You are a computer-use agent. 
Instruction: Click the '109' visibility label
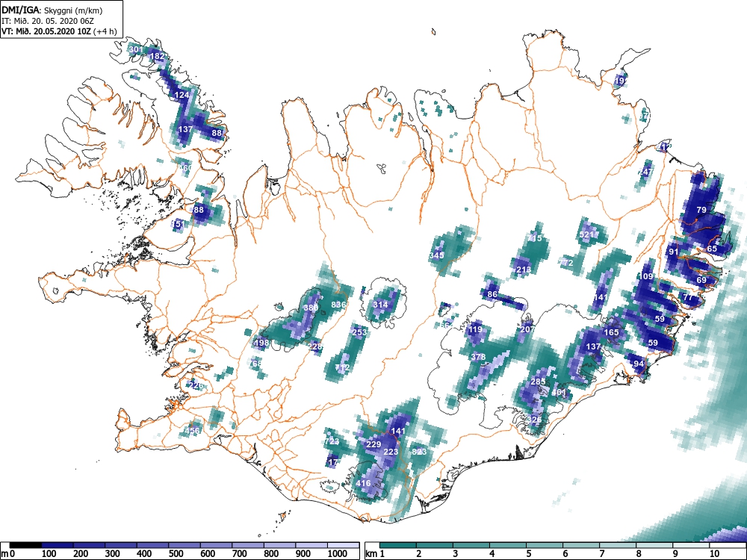point(646,277)
